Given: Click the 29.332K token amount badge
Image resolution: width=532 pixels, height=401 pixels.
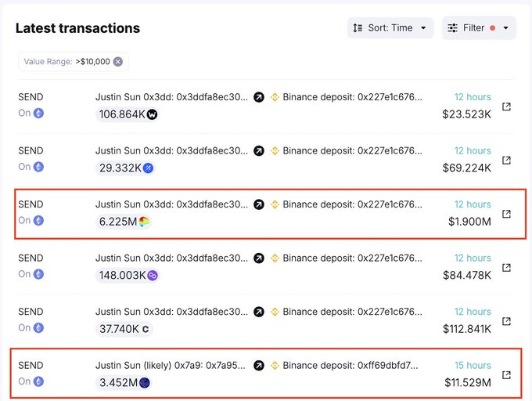Looking at the screenshot, I should 126,168.
